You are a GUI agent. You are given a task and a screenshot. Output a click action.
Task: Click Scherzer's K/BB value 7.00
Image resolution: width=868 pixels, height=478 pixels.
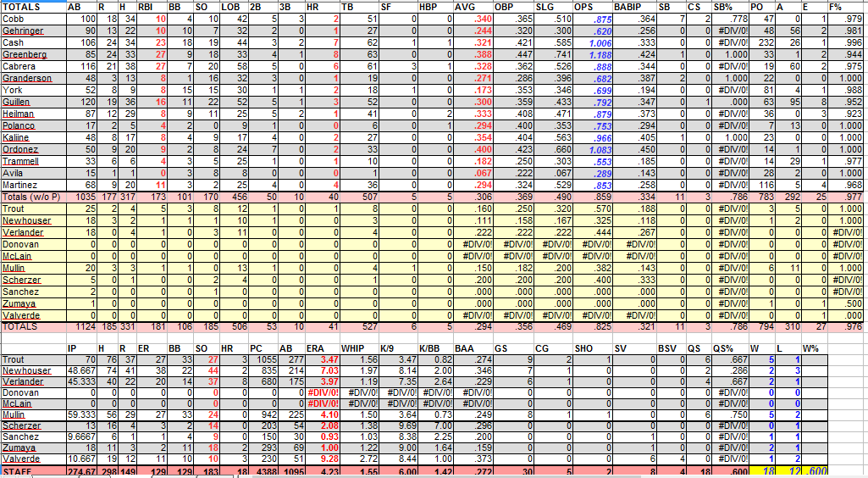[436, 426]
